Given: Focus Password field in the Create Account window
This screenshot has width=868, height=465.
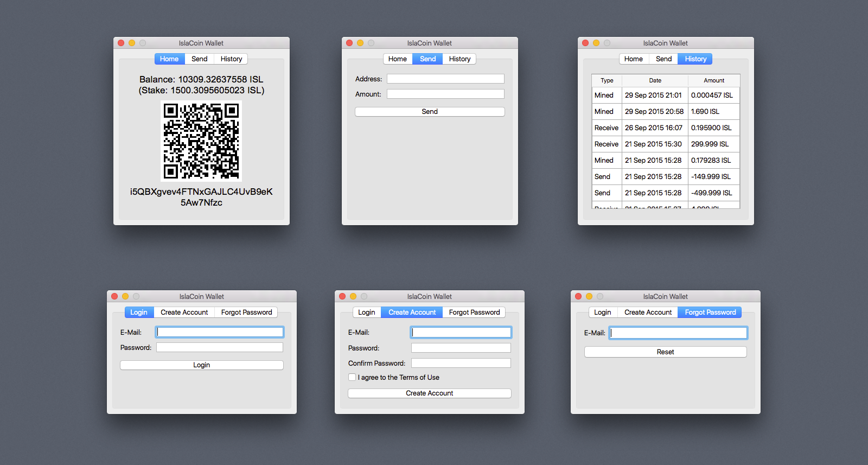Looking at the screenshot, I should (461, 348).
